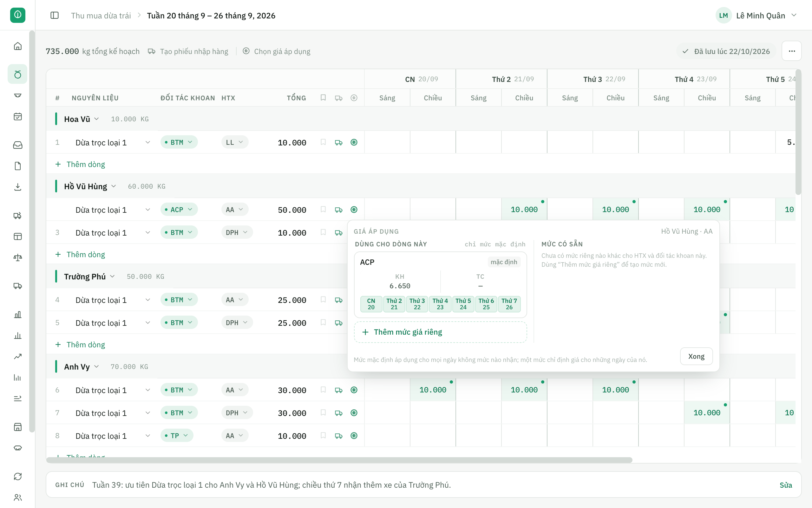
Task: Go to Thu mua dừa trái breadcrumb
Action: pyautogui.click(x=101, y=16)
